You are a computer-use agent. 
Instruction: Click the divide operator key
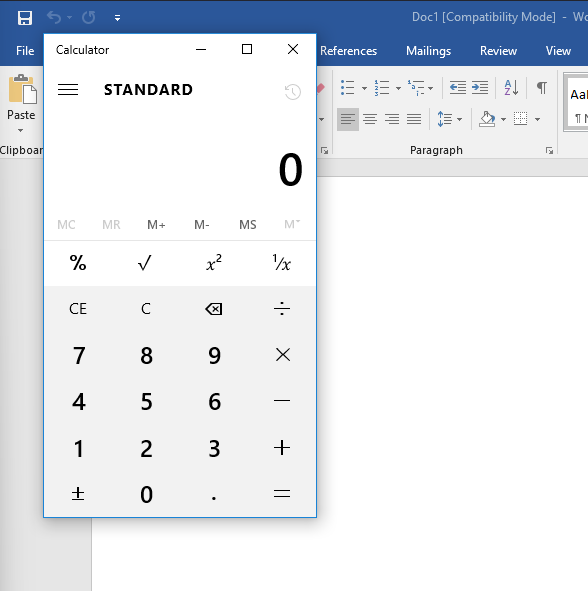[x=282, y=309]
